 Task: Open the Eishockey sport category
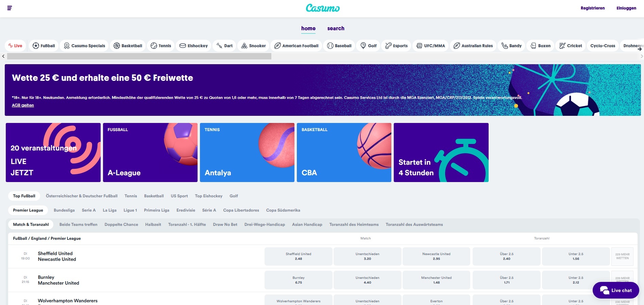(193, 46)
